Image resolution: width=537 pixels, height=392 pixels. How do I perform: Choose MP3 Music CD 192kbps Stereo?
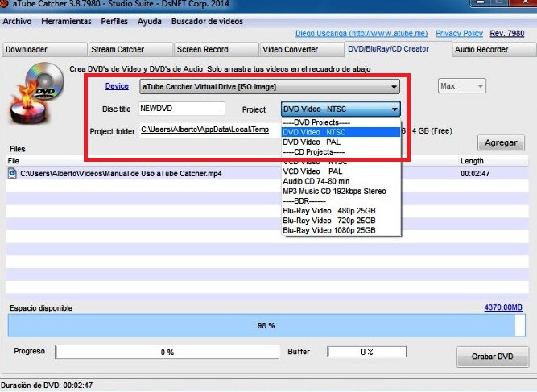point(341,192)
